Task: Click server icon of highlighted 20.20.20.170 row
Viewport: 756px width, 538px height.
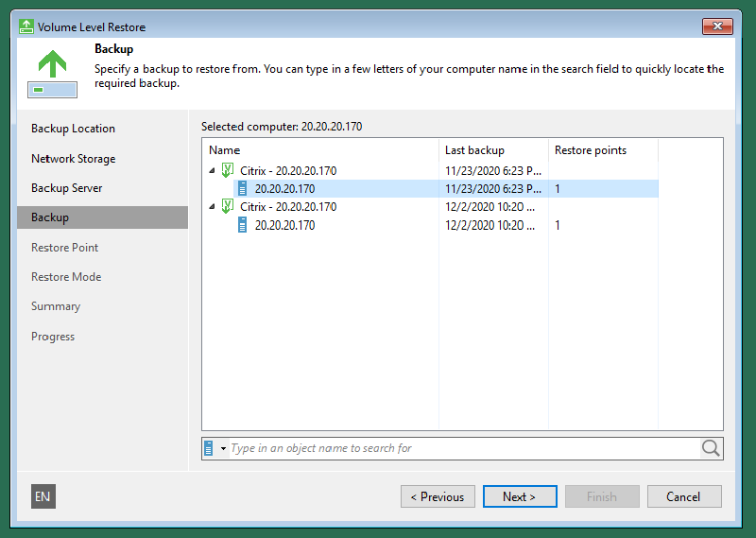Action: coord(243,189)
